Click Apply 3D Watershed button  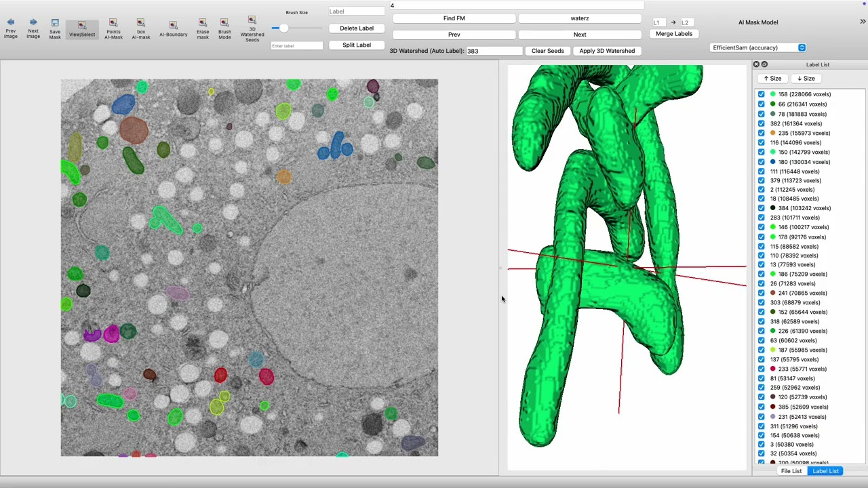(x=607, y=51)
